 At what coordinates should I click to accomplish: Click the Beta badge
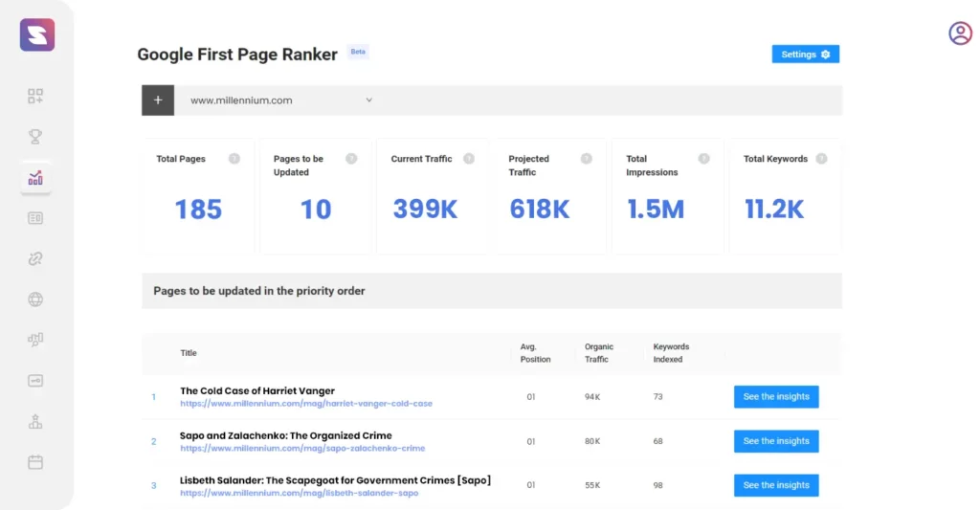pos(358,52)
